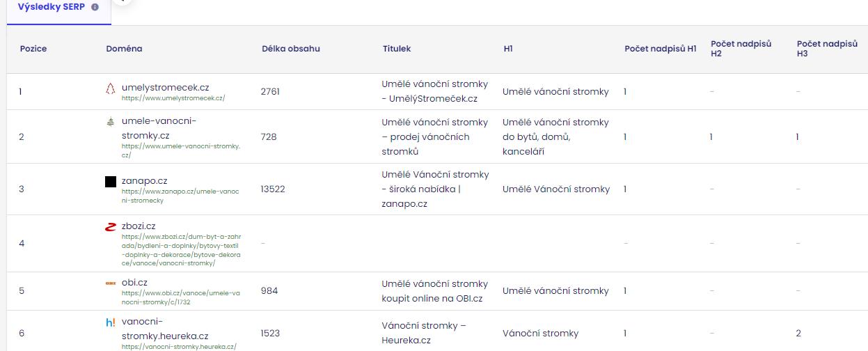Follow the https://www.umelystromecek.cz/ URL link

pyautogui.click(x=173, y=98)
